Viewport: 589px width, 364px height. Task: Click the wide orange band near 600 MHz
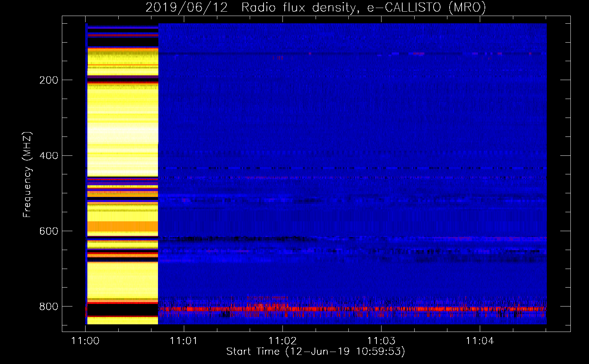click(x=123, y=226)
